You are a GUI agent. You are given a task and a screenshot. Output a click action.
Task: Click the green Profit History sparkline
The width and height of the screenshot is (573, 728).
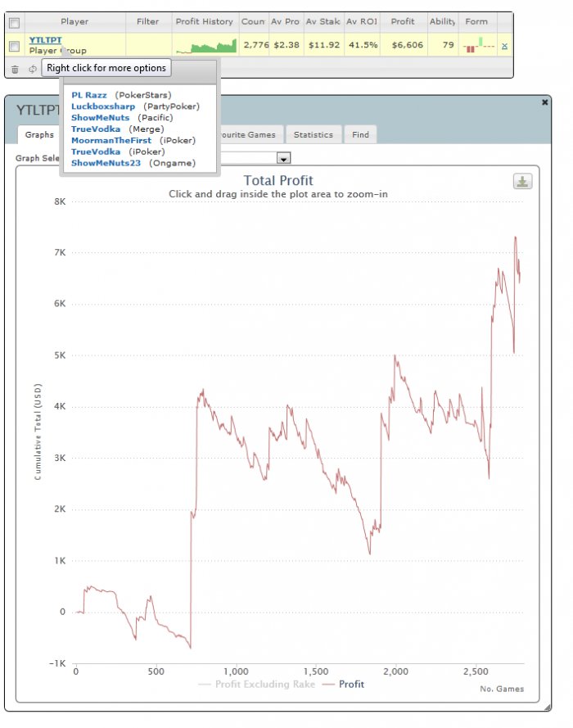click(206, 46)
